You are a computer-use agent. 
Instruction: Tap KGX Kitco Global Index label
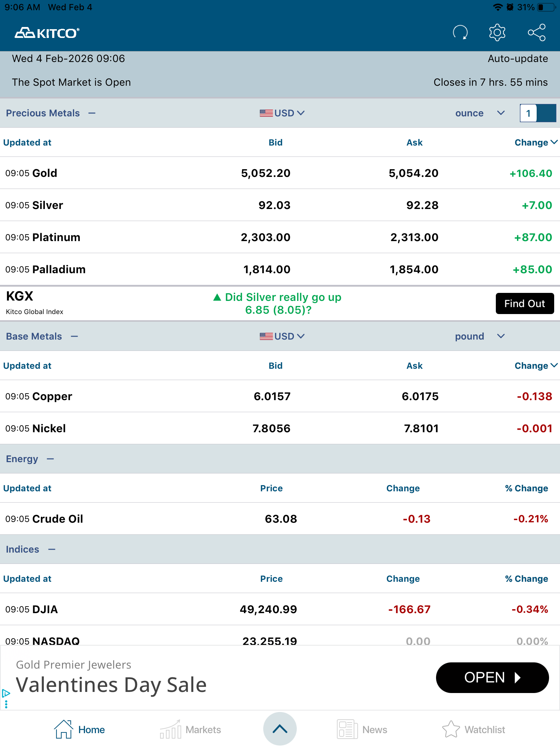(35, 303)
